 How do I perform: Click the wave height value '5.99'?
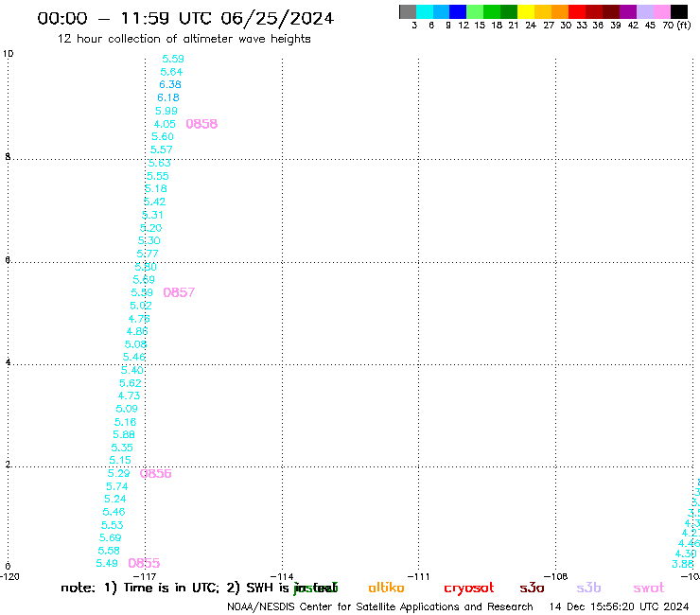coord(166,111)
